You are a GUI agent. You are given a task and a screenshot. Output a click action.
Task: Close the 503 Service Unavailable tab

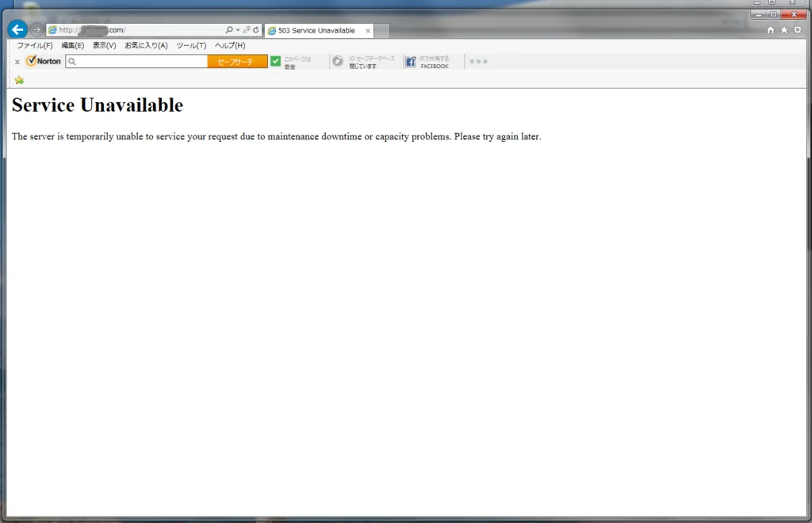[x=368, y=31]
